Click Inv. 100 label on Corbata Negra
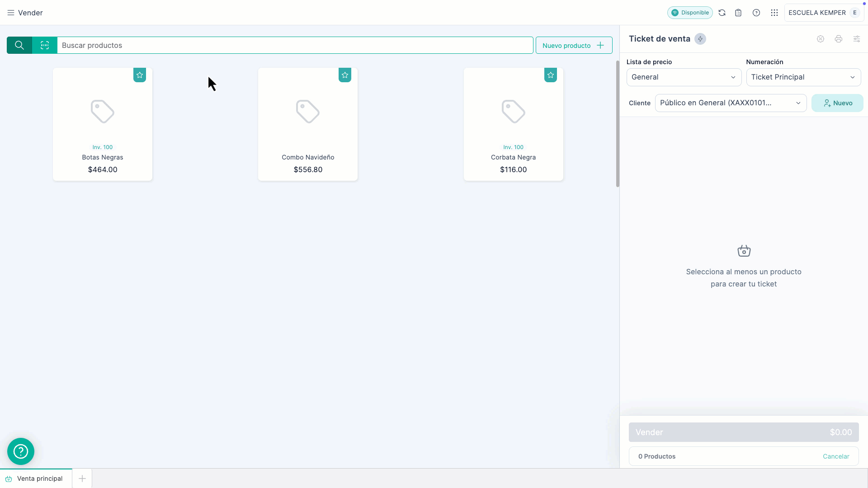The width and height of the screenshot is (868, 488). tap(514, 147)
